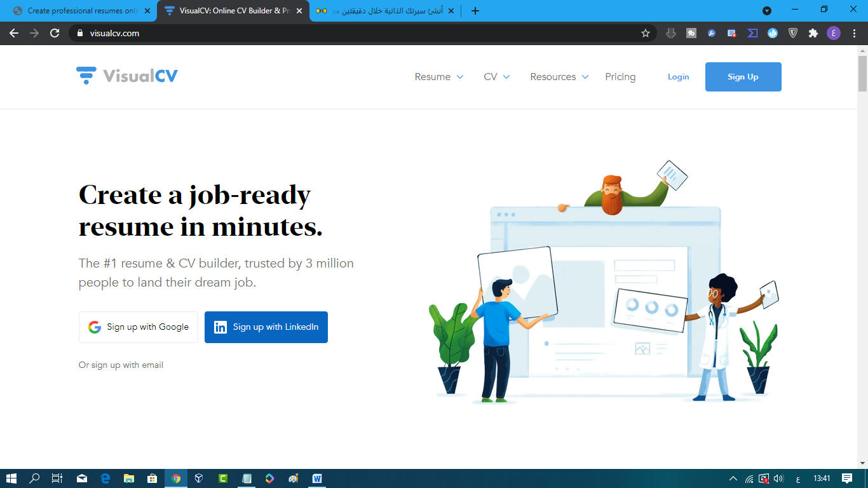Click the VisualCV logo
868x488 pixels.
[127, 76]
